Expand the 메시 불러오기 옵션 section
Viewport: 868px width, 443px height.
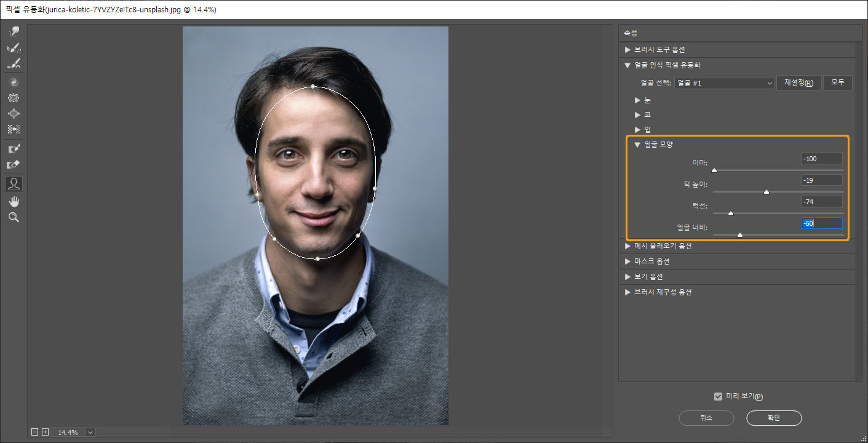[x=627, y=246]
